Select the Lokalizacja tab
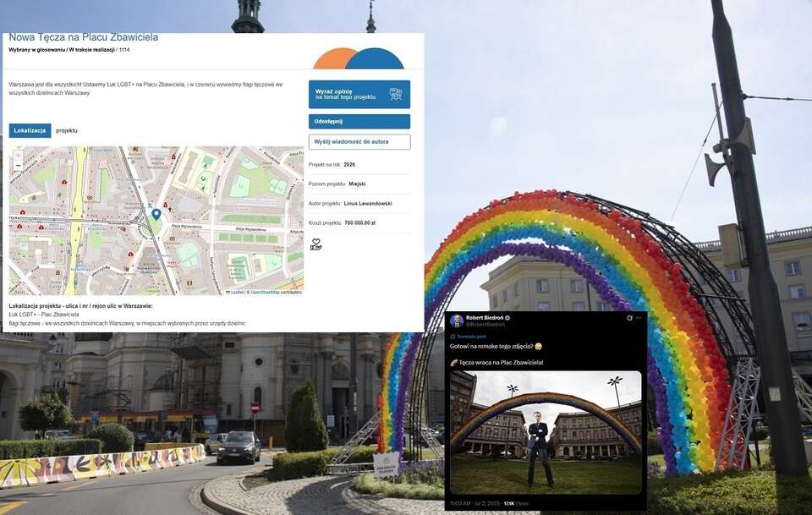 pyautogui.click(x=30, y=130)
